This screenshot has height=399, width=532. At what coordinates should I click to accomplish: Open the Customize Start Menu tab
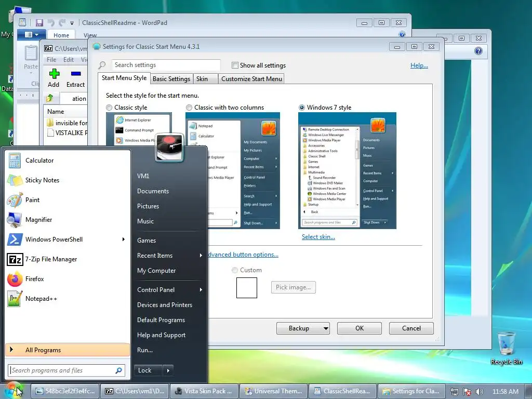(251, 79)
